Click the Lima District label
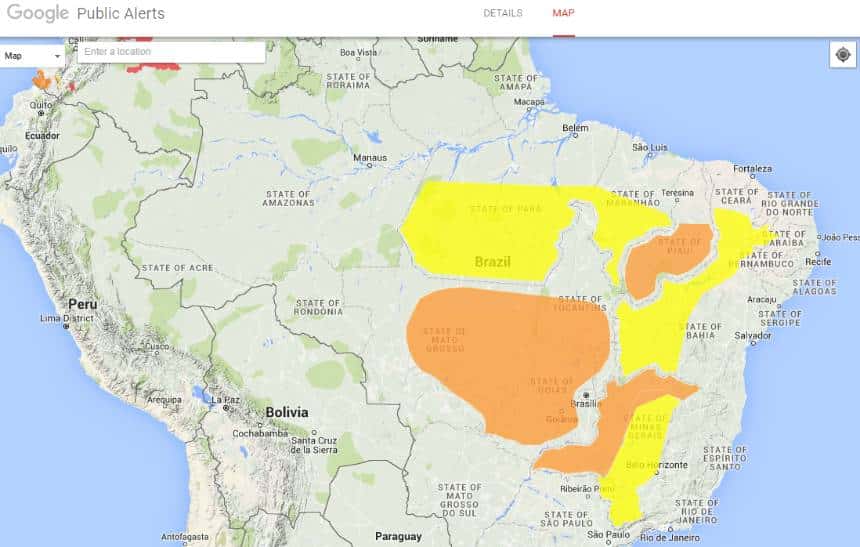The width and height of the screenshot is (860, 547). point(67,318)
